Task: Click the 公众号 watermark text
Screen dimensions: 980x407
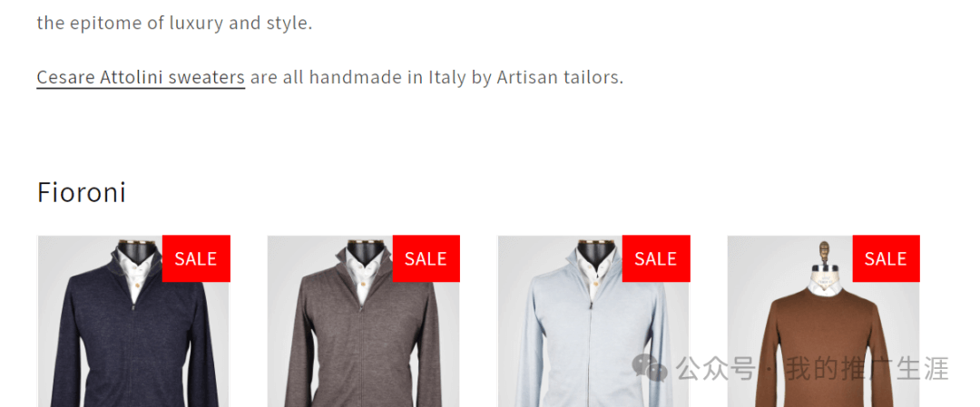Action: [716, 368]
